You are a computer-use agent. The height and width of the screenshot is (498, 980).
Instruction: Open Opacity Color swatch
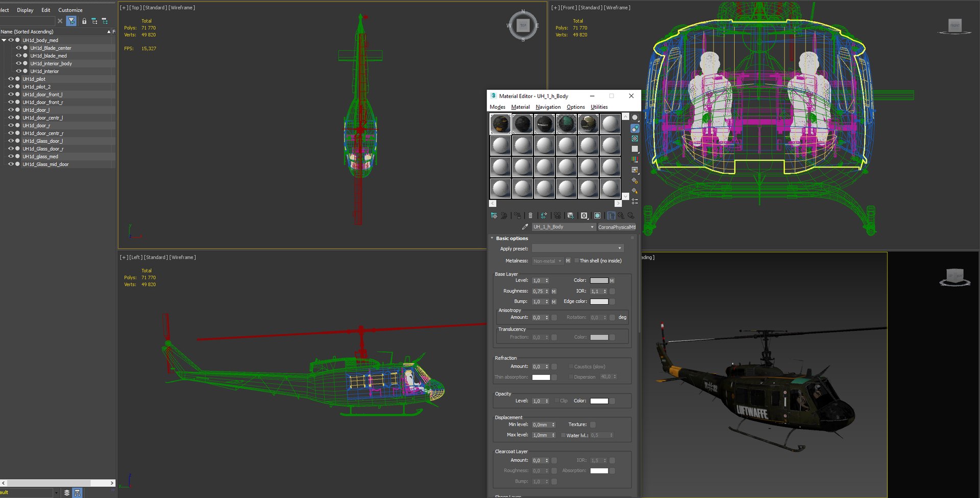click(599, 401)
